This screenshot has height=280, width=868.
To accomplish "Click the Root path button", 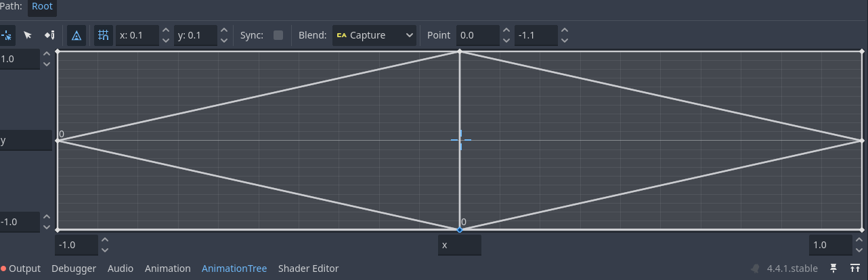I will [x=42, y=7].
